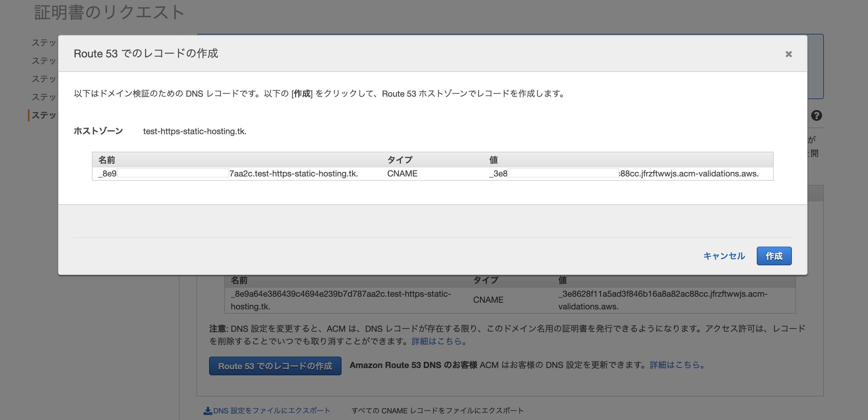Open the help question mark icon
This screenshot has height=420, width=868.
point(816,115)
